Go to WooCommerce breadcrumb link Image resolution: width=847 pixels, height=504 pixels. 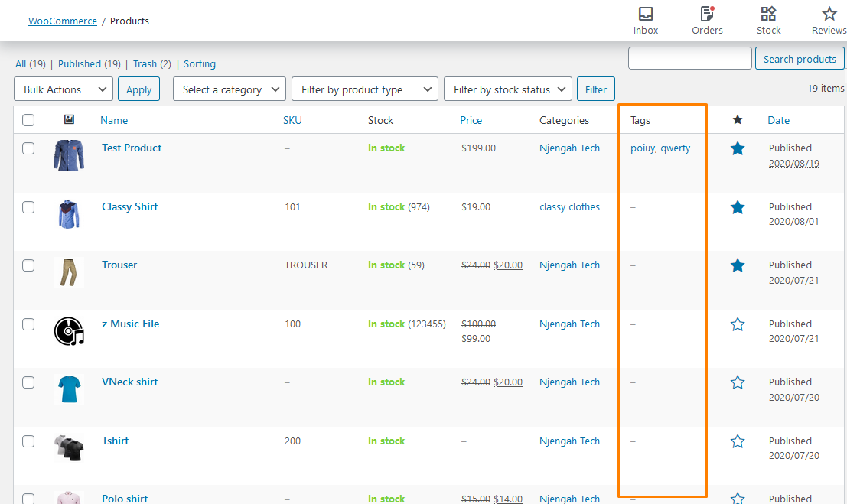pos(63,21)
